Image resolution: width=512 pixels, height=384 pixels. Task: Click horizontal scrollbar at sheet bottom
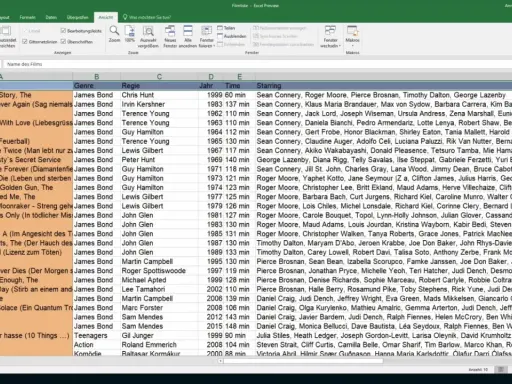pos(303,361)
